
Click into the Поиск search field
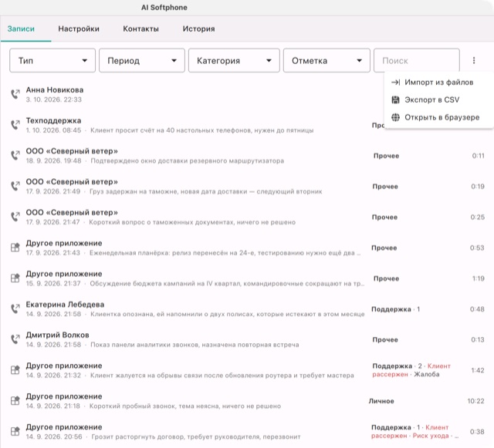(x=417, y=60)
